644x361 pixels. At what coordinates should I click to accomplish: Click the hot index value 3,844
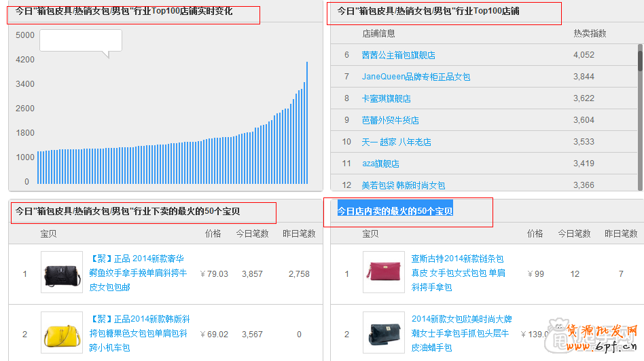pos(584,77)
